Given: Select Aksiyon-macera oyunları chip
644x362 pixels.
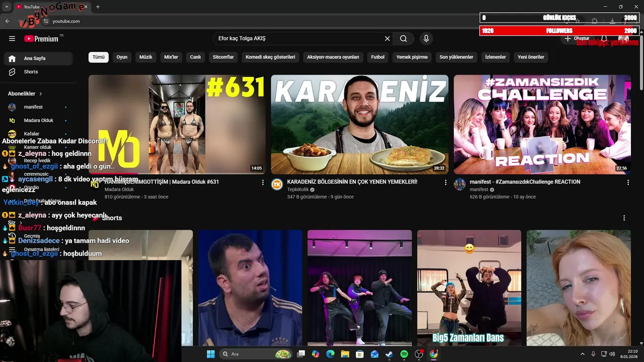Looking at the screenshot, I should coord(333,57).
